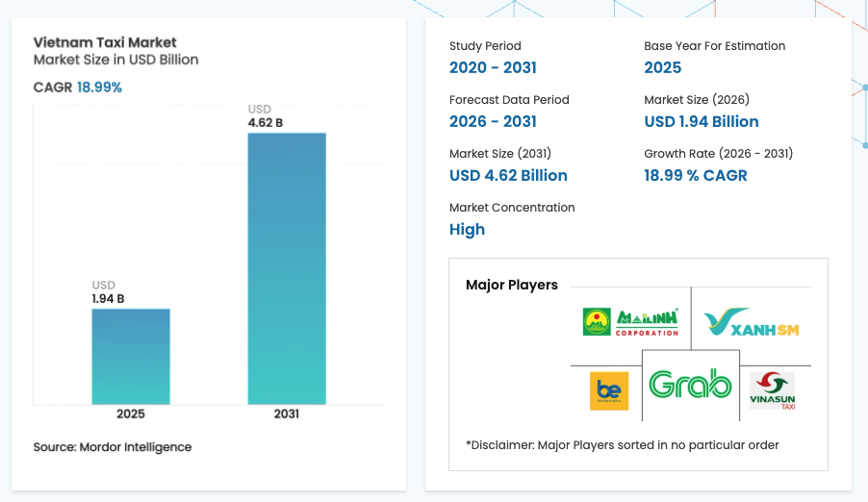The image size is (868, 502).
Task: Select the Study Period 2020 - 2031 value
Action: coord(493,67)
